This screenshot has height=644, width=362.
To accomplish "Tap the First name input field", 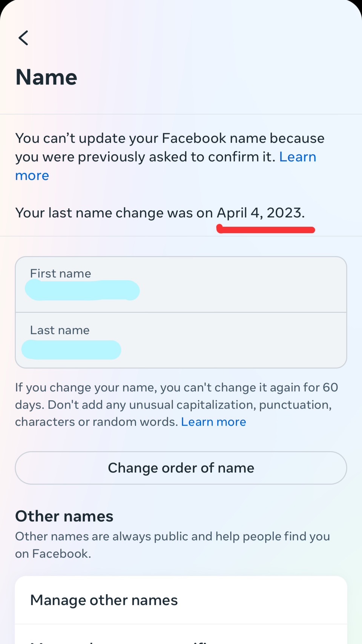I will click(x=181, y=284).
